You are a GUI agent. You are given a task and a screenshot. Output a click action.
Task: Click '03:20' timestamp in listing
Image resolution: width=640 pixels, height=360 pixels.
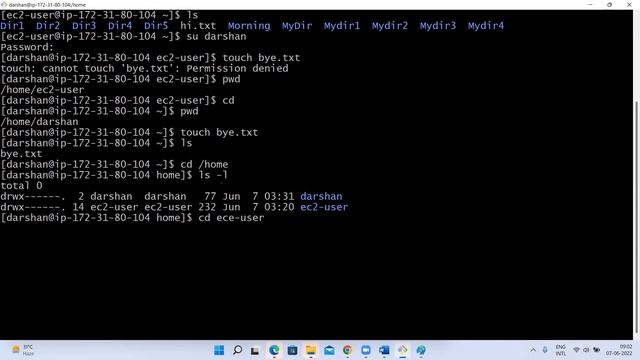click(x=279, y=207)
